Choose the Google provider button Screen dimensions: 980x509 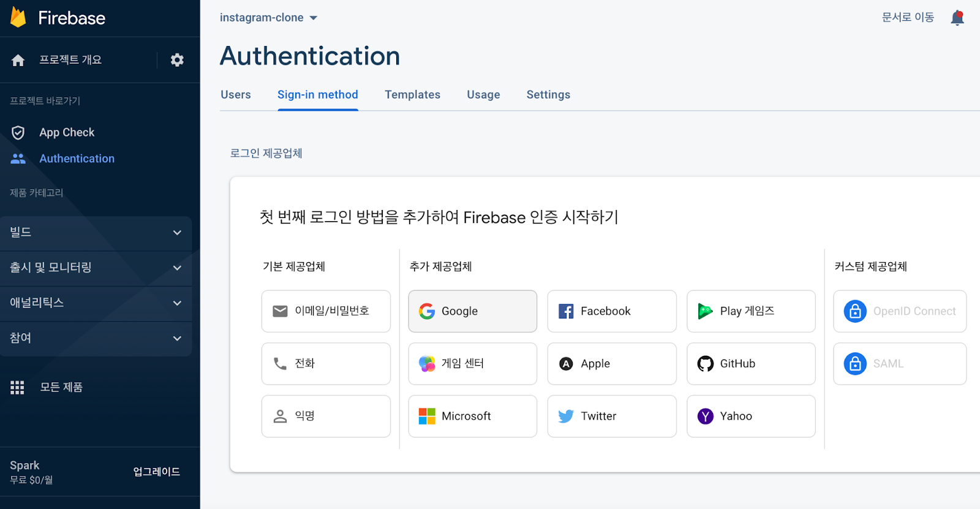point(473,311)
